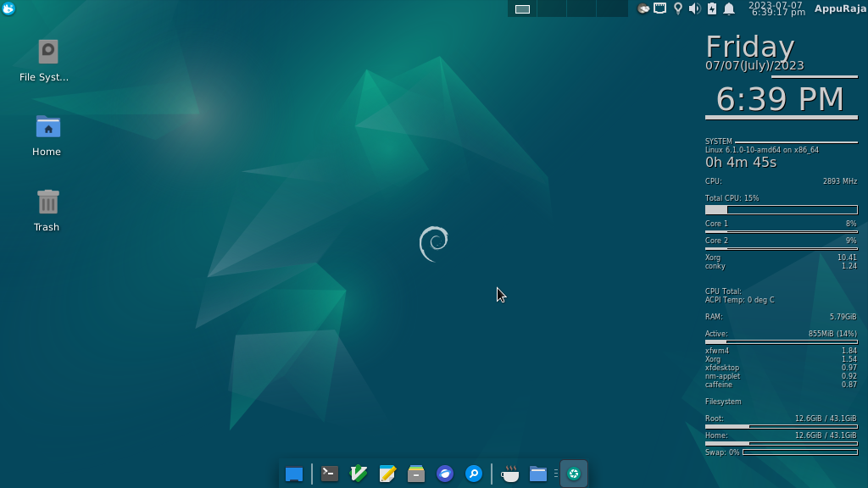
Task: Open the battery power manager icon
Action: (712, 8)
